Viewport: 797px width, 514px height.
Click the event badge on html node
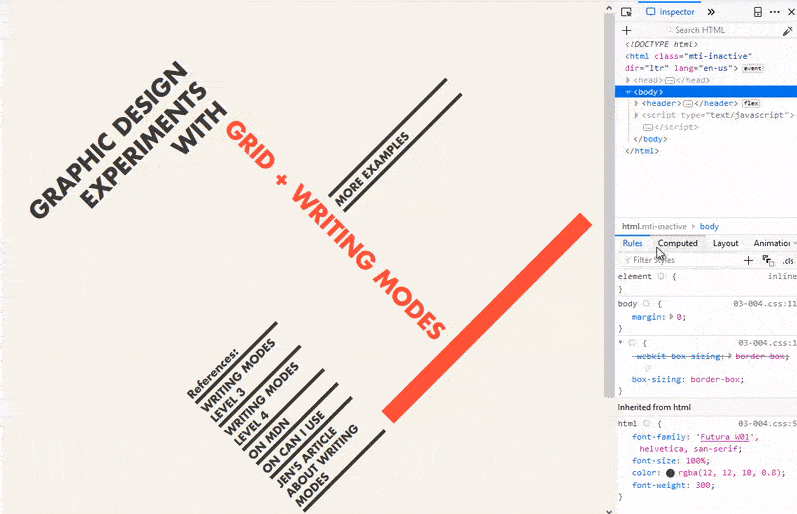click(753, 68)
